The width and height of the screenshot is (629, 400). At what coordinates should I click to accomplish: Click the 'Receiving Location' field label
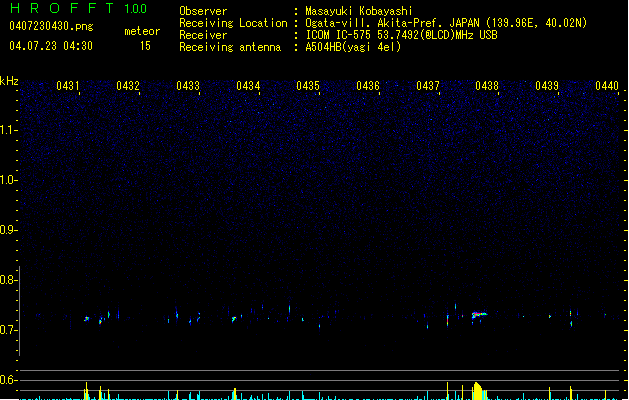coord(233,23)
